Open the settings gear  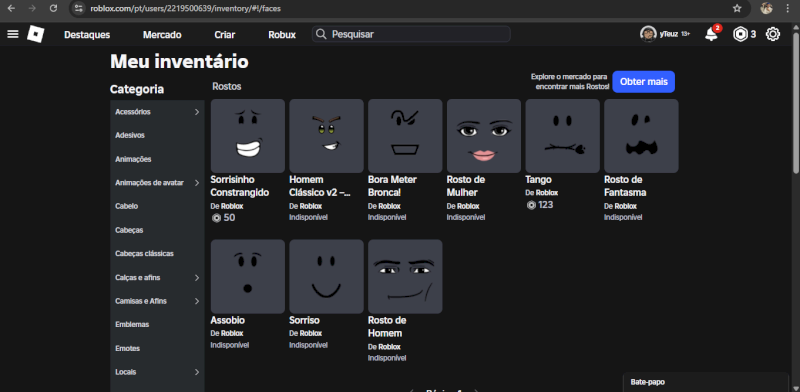pyautogui.click(x=772, y=34)
